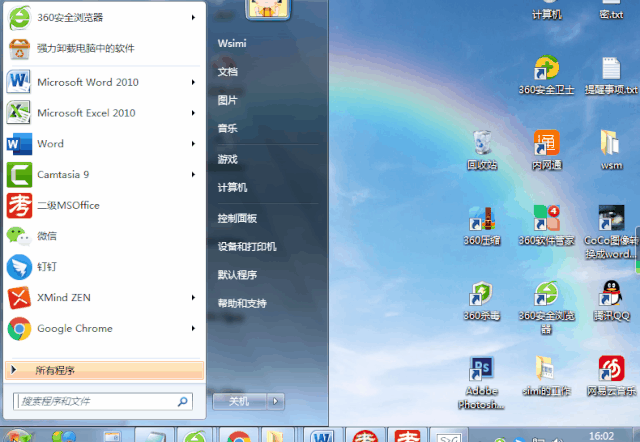Launch 微信 (WeChat) from the Start menu
640x442 pixels.
(102, 236)
